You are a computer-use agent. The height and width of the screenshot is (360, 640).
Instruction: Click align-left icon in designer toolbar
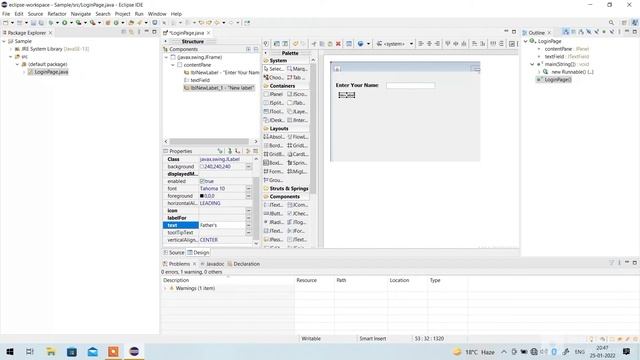pyautogui.click(x=421, y=44)
